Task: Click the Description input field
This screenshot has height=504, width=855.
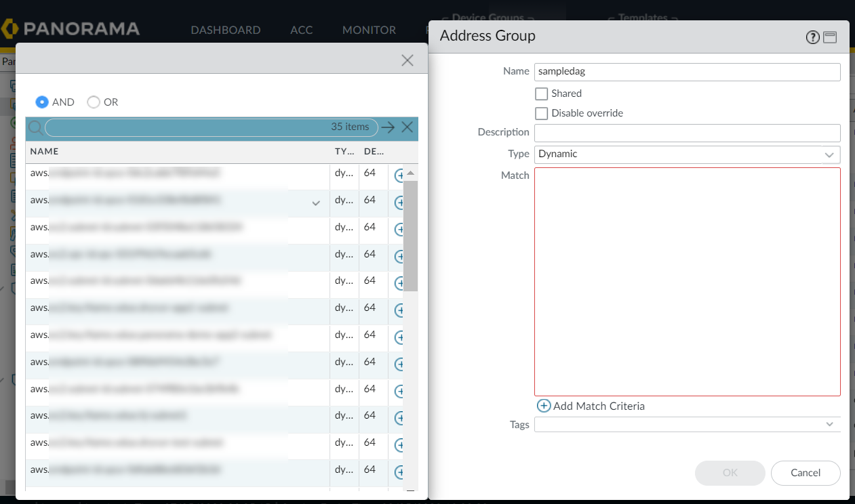Action: point(687,133)
